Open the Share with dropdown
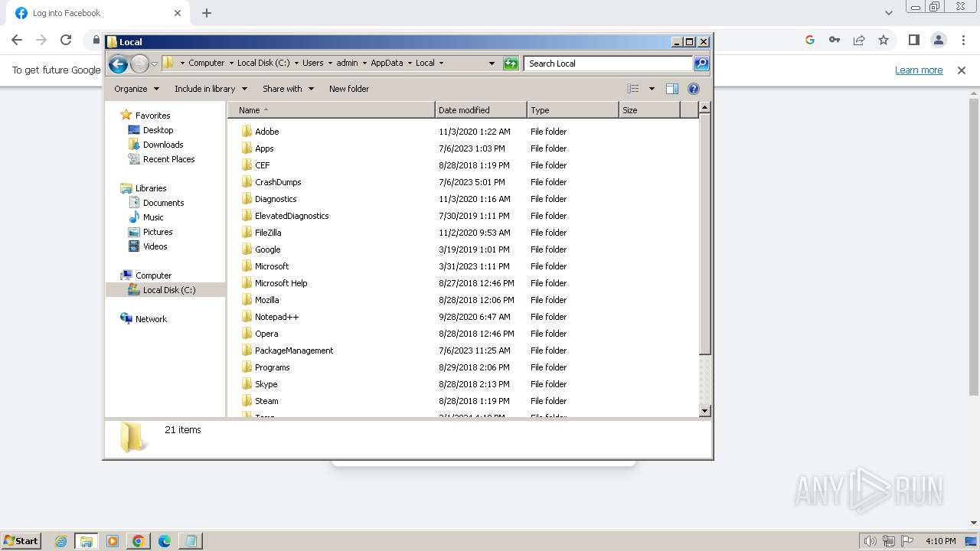 pos(288,89)
